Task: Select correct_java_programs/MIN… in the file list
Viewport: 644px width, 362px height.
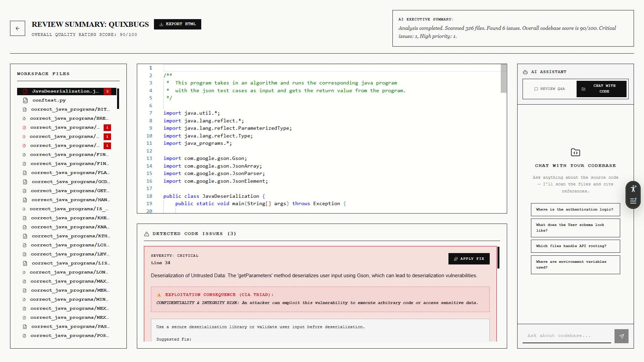Action: [67, 299]
